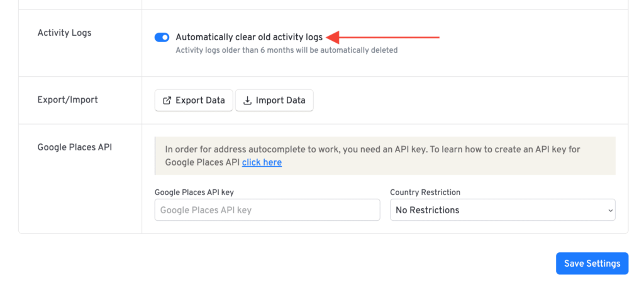The image size is (644, 290).
Task: Click the chevron of the No Restrictions dropdown
Action: pyautogui.click(x=609, y=210)
